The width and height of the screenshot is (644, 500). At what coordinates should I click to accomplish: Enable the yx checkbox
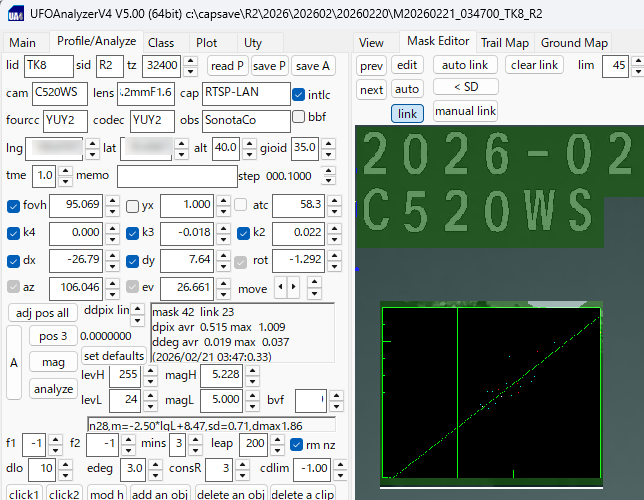tap(132, 205)
